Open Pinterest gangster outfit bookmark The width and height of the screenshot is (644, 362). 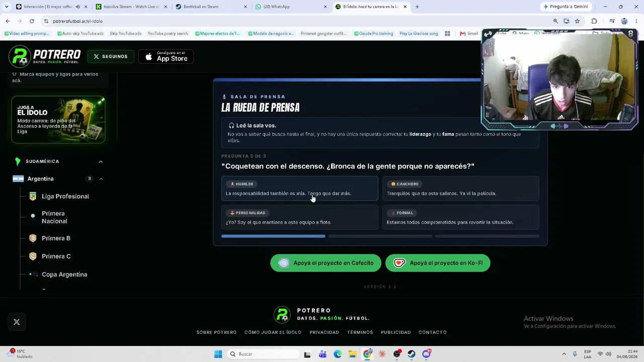coord(324,34)
